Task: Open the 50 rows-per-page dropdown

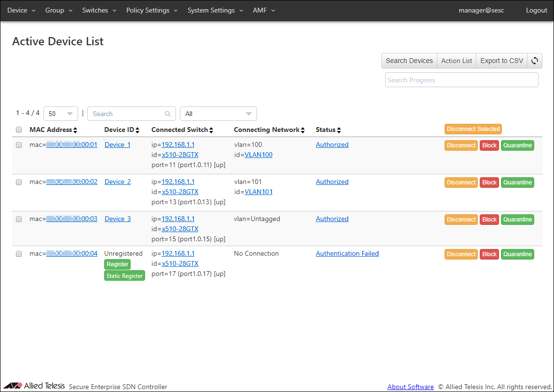Action: tap(61, 114)
